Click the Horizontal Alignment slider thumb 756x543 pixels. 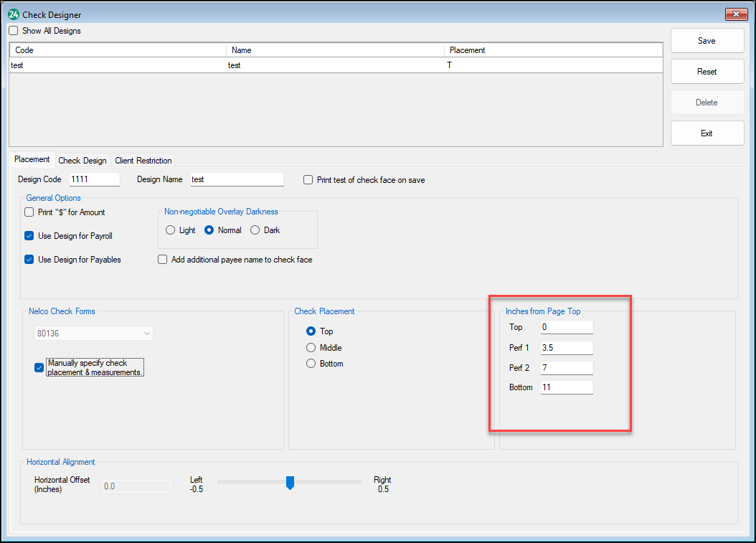pyautogui.click(x=290, y=483)
